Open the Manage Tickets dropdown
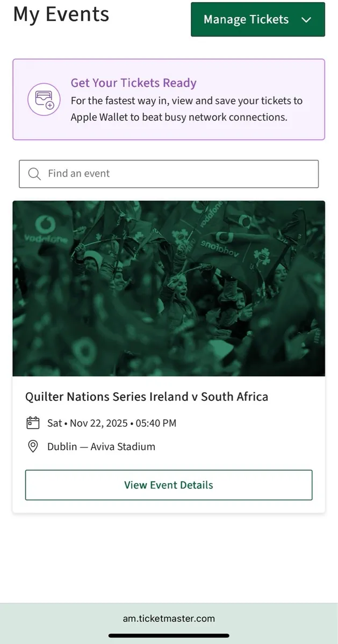This screenshot has width=338, height=644. [x=258, y=19]
